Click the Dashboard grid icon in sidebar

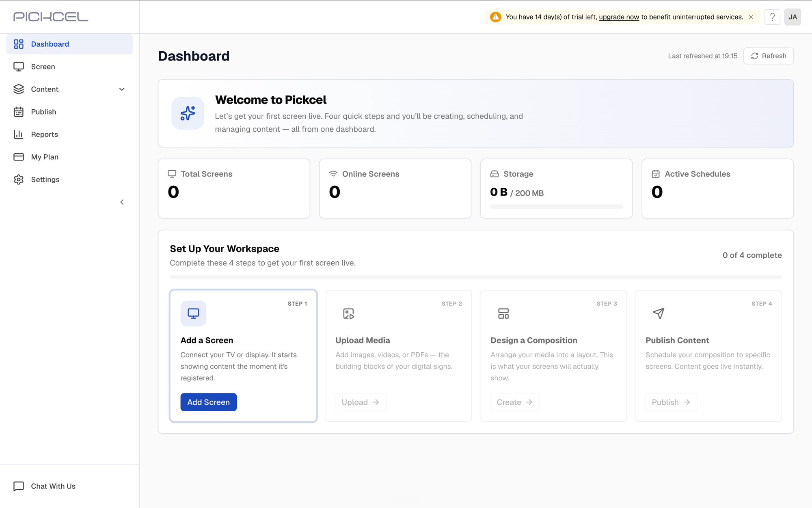[19, 44]
